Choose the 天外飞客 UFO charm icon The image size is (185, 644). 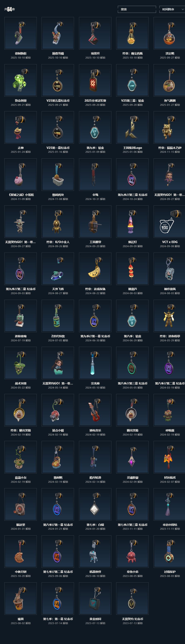pyautogui.click(x=58, y=269)
